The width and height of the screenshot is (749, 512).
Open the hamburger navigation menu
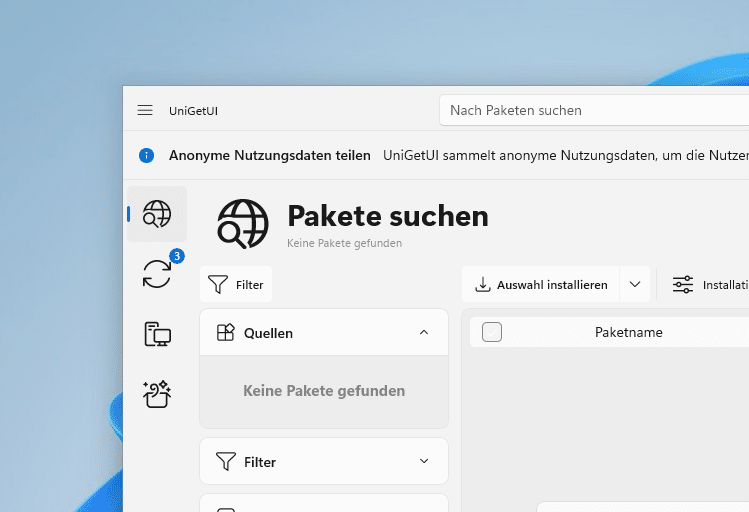[x=145, y=110]
